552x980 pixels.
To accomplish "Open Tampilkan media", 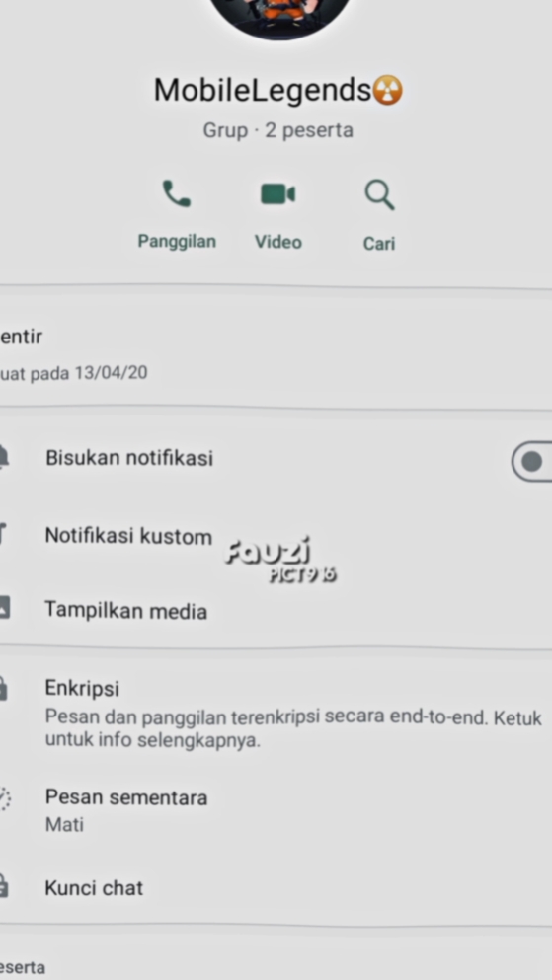I will tap(276, 610).
